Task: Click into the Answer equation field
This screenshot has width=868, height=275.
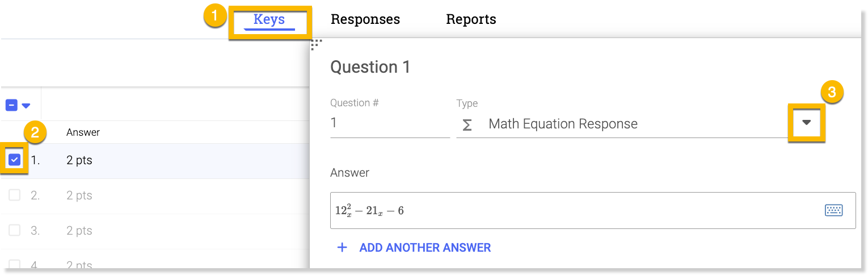Action: point(573,211)
